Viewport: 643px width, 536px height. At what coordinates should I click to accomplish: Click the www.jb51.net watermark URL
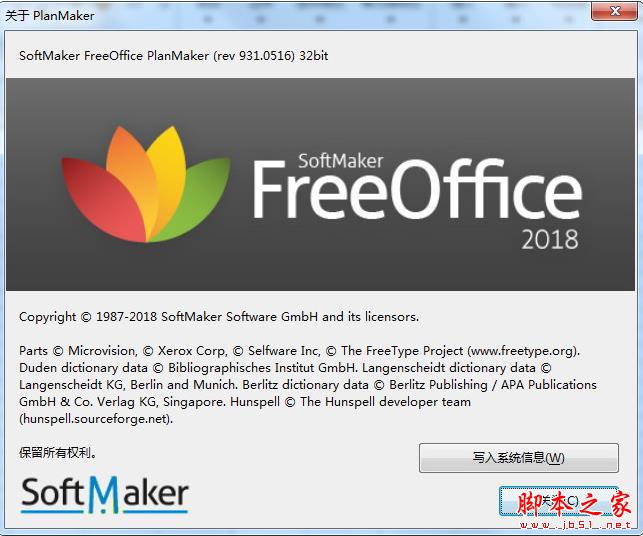coord(575,525)
